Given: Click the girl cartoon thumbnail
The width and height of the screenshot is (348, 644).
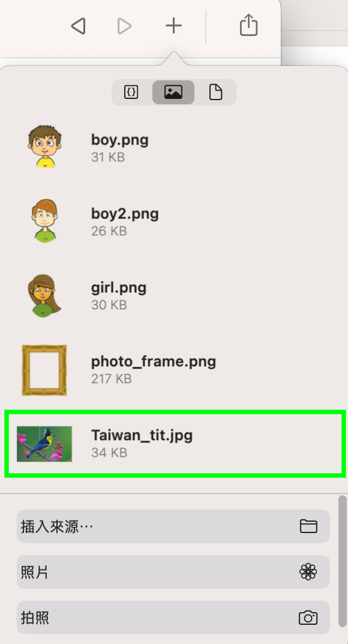Looking at the screenshot, I should click(x=44, y=296).
